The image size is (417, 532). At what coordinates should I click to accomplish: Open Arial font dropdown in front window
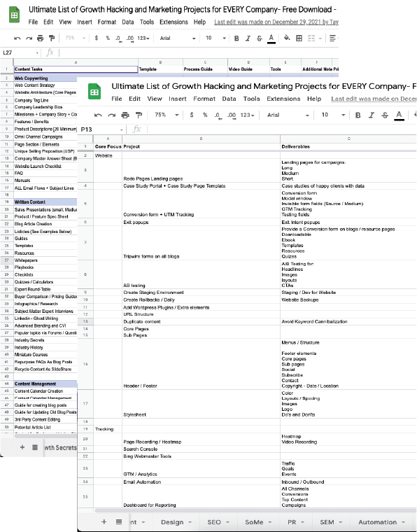[x=288, y=115]
